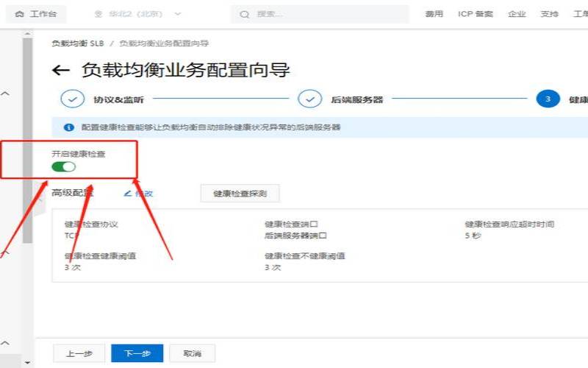
Task: Click the 健康检查探测 button
Action: (240, 194)
